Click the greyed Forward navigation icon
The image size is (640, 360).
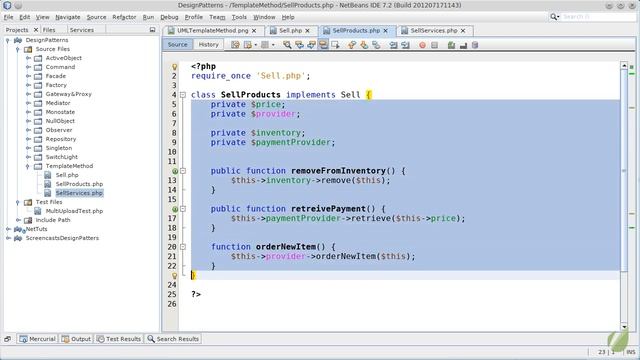tap(265, 45)
